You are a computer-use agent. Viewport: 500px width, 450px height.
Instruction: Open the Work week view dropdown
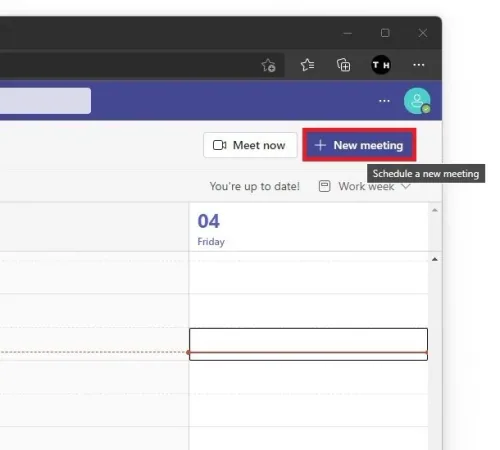click(364, 186)
